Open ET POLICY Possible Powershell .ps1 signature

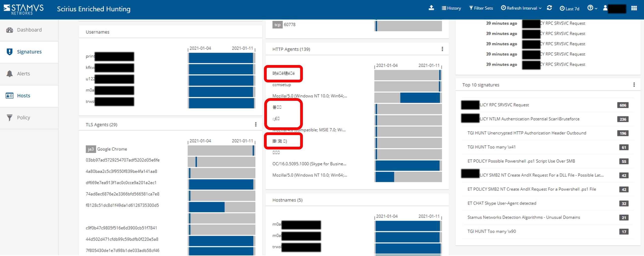pos(521,161)
